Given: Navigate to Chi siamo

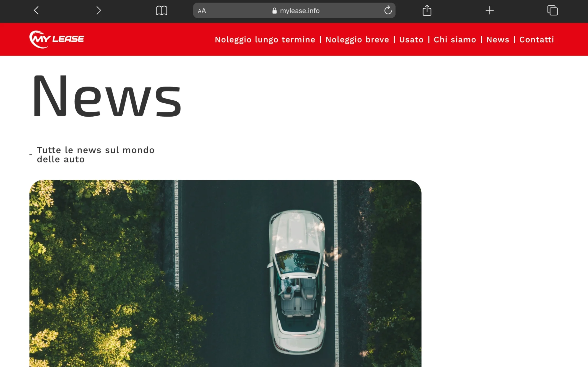Looking at the screenshot, I should point(455,40).
